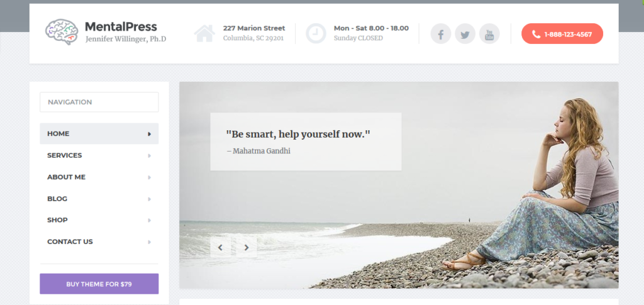Open the YouTube social icon

489,34
